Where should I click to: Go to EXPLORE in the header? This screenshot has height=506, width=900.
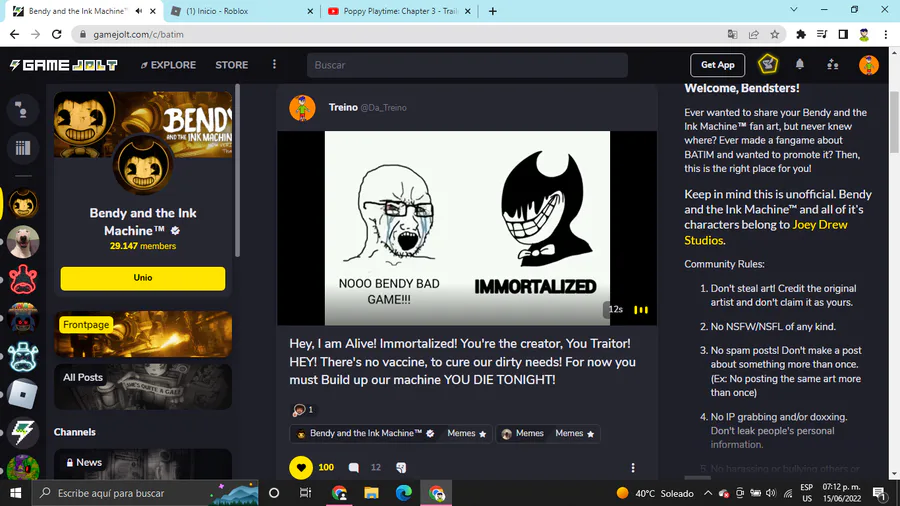(168, 65)
